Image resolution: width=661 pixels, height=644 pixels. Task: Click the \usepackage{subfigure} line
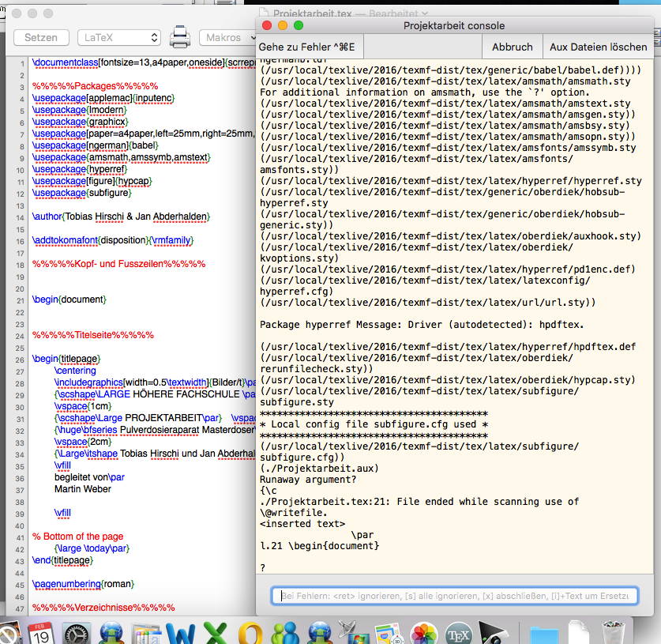82,193
